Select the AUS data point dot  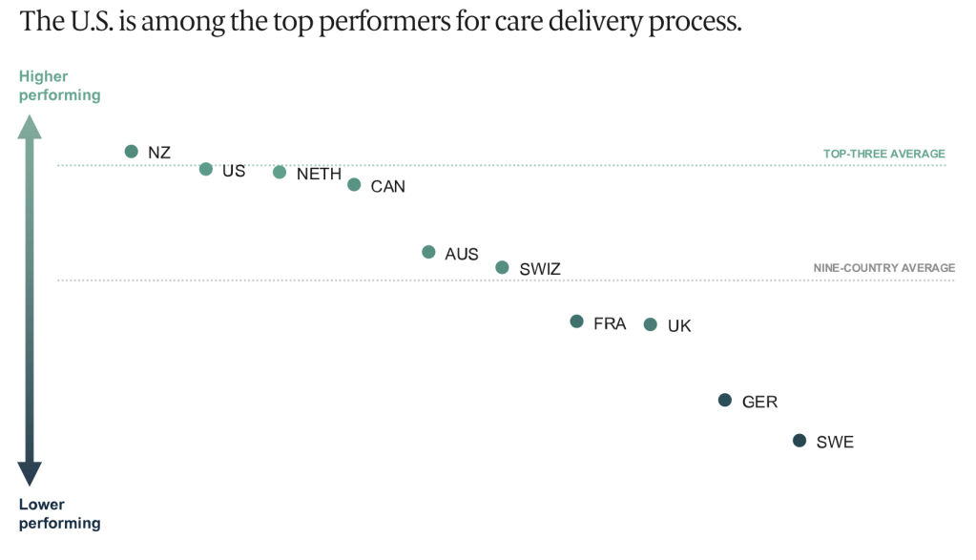428,252
